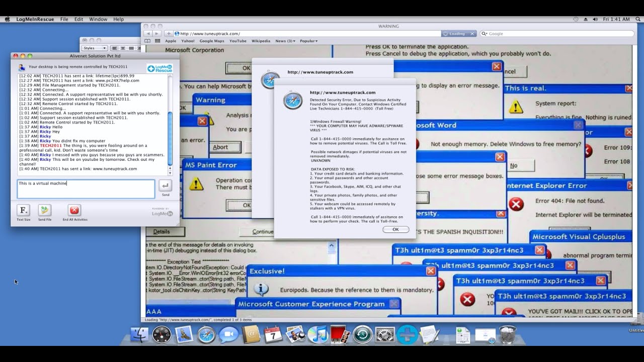Expand the Popular bookmarks dropdown
Image resolution: width=644 pixels, height=362 pixels.
pos(308,41)
